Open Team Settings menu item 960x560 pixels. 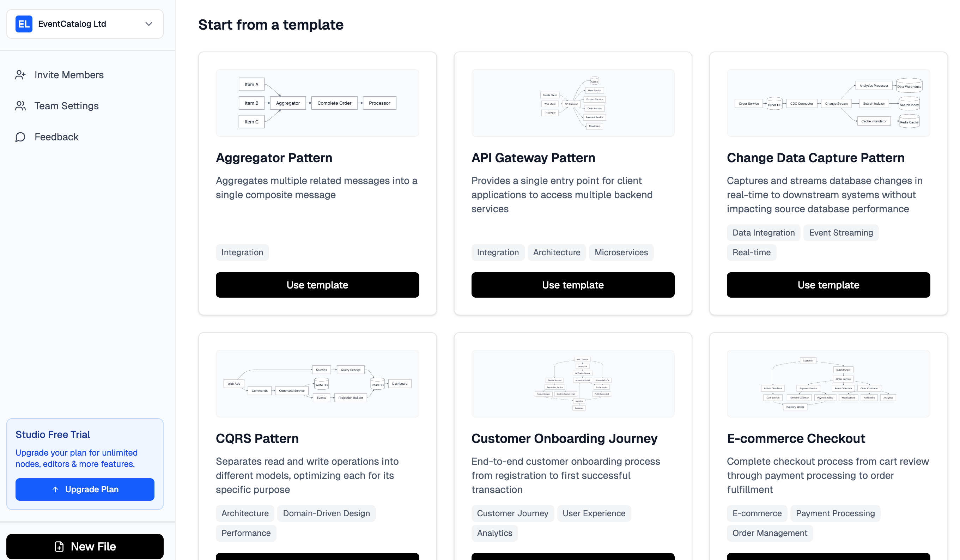click(66, 106)
